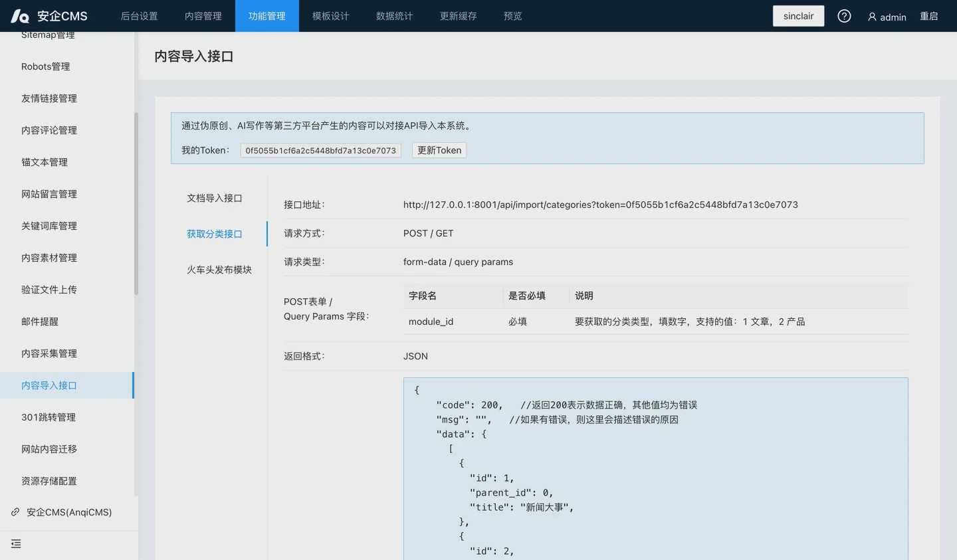
Task: Switch to 内容管理 in top navigation
Action: click(x=203, y=16)
